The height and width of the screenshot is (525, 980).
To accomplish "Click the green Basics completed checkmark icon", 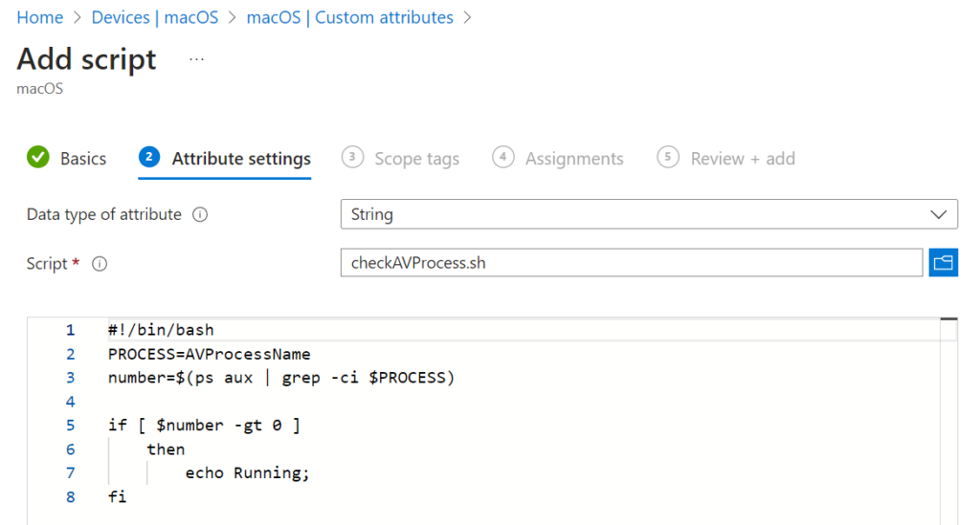I will coord(38,158).
